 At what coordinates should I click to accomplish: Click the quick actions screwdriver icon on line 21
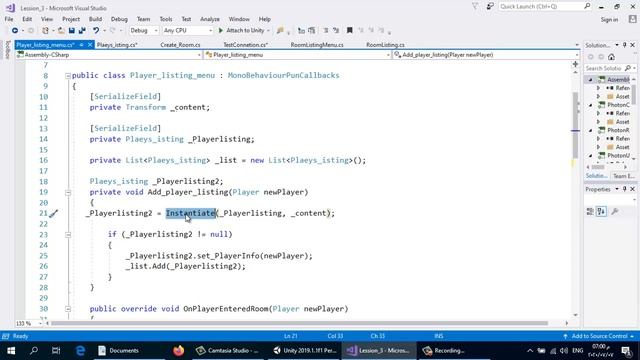[53, 213]
